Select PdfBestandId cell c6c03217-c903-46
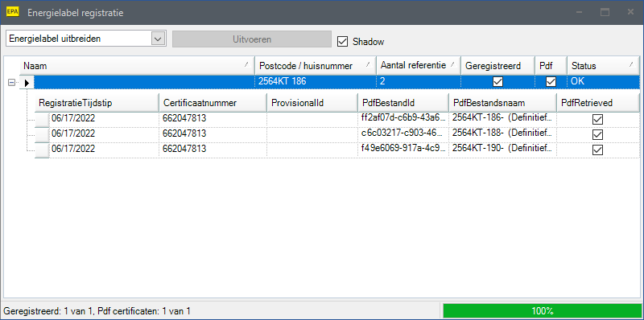Image resolution: width=644 pixels, height=320 pixels. [x=403, y=135]
